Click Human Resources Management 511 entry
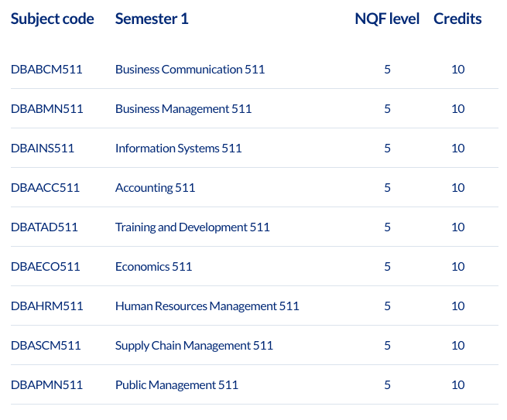Image resolution: width=507 pixels, height=420 pixels. (207, 306)
